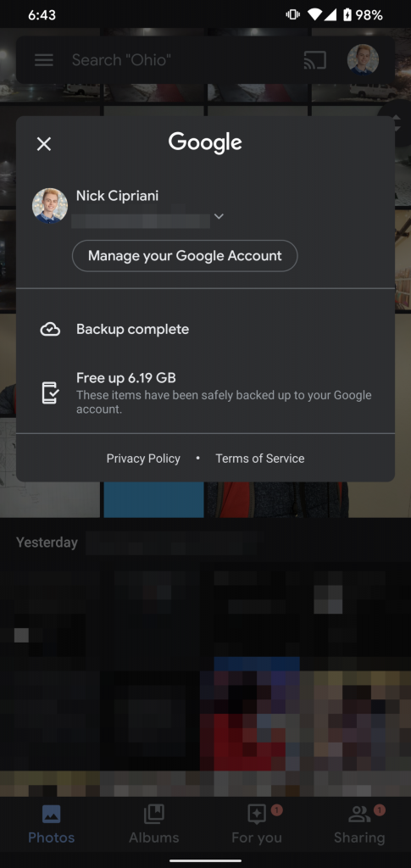The width and height of the screenshot is (411, 868).
Task: Tap the Free up space phone icon
Action: (50, 392)
